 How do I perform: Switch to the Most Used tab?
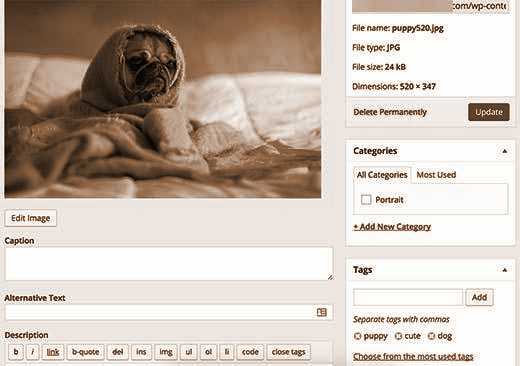pyautogui.click(x=436, y=175)
